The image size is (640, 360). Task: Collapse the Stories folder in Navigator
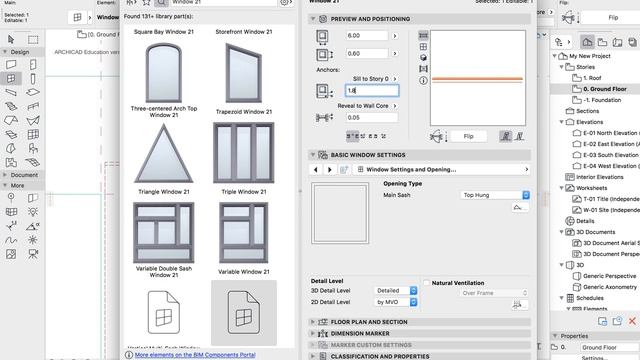562,67
